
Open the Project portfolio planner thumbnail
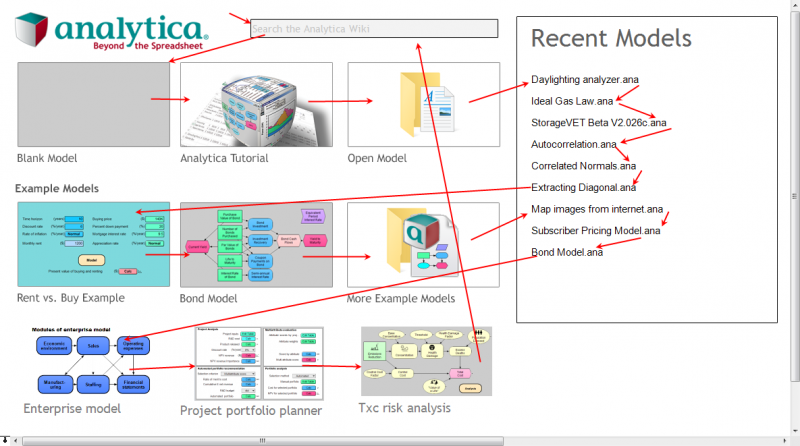pyautogui.click(x=259, y=364)
